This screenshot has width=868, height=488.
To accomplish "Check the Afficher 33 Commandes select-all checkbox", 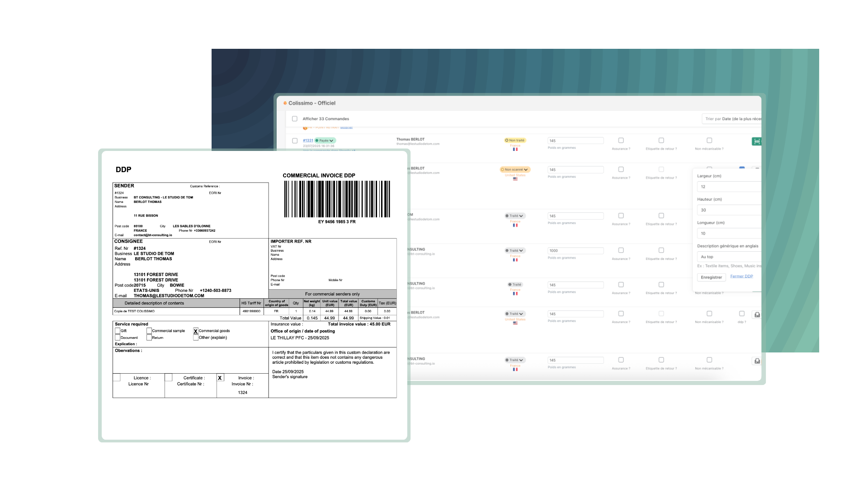I will [294, 119].
